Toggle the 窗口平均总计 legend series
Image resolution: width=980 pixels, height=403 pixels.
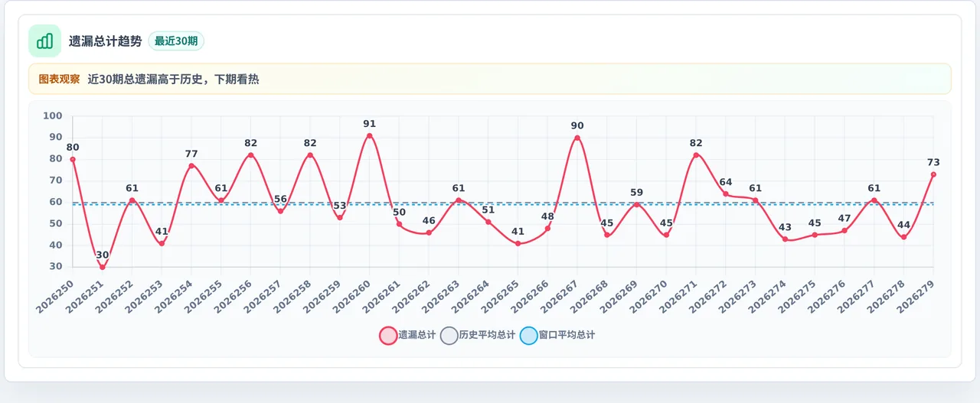557,335
